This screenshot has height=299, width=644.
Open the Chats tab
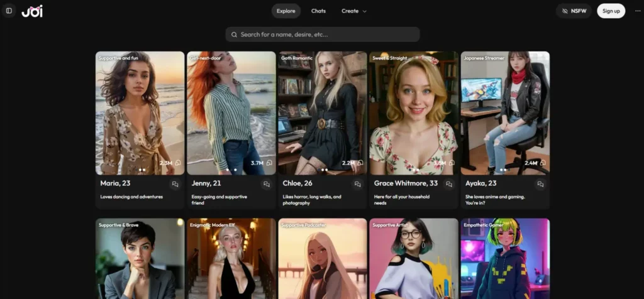pos(318,11)
